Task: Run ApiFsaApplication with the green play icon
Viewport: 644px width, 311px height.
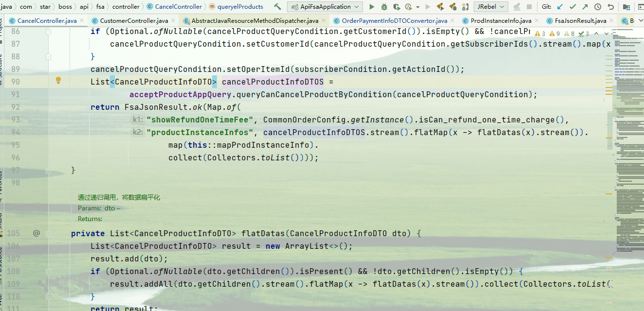Action: click(372, 7)
